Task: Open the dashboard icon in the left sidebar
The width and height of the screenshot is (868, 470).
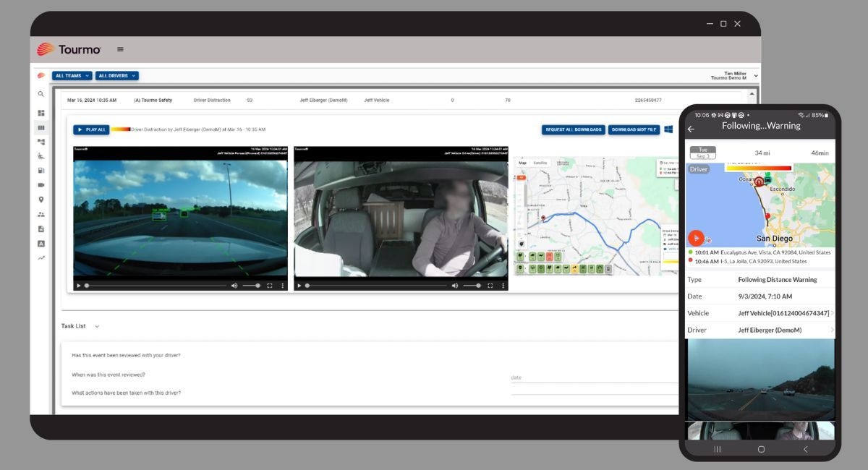Action: (41, 112)
